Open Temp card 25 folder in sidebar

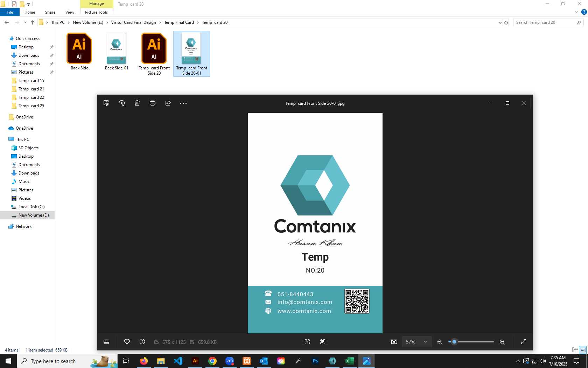tap(31, 106)
